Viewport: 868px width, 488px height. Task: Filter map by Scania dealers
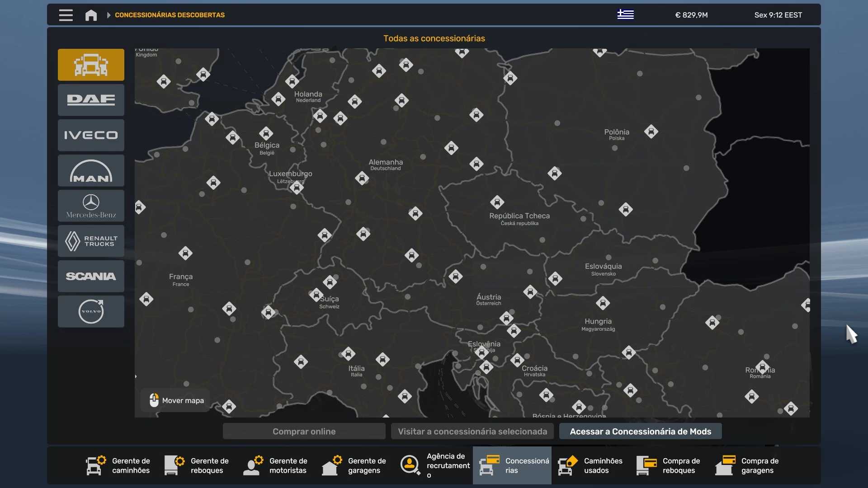[91, 276]
